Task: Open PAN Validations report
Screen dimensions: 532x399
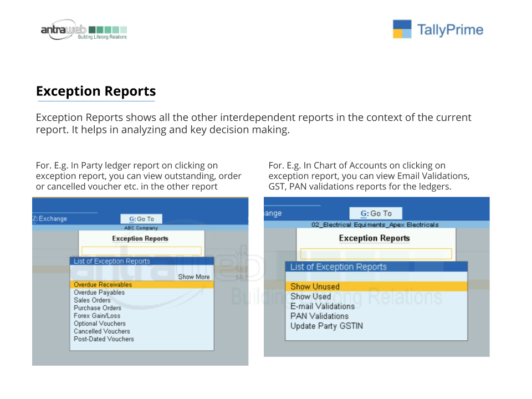Action: point(376,316)
